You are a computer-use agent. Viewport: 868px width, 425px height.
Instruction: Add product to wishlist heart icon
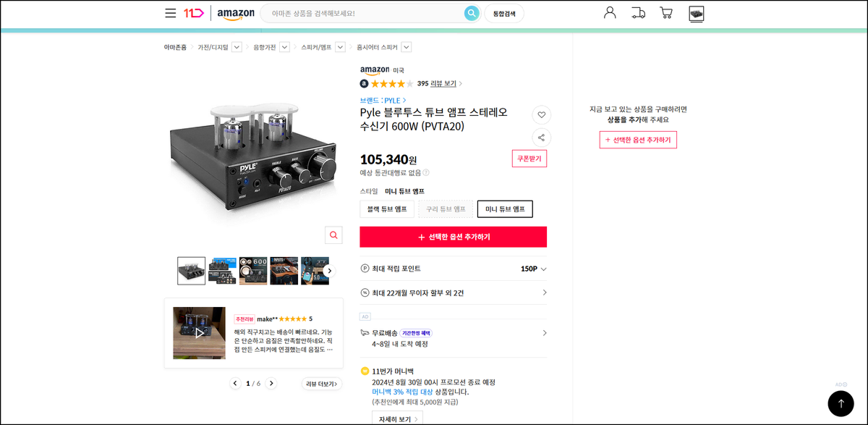click(x=542, y=114)
